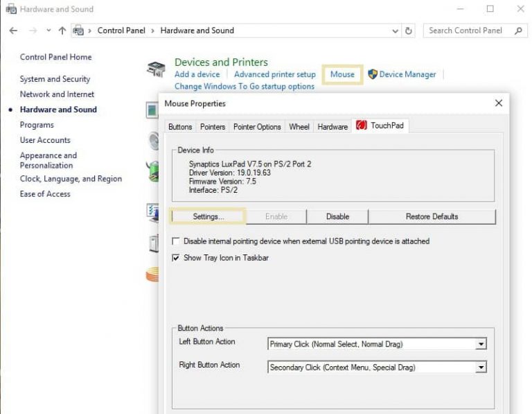
Task: Open Devices and Printers heading
Action: coord(221,62)
